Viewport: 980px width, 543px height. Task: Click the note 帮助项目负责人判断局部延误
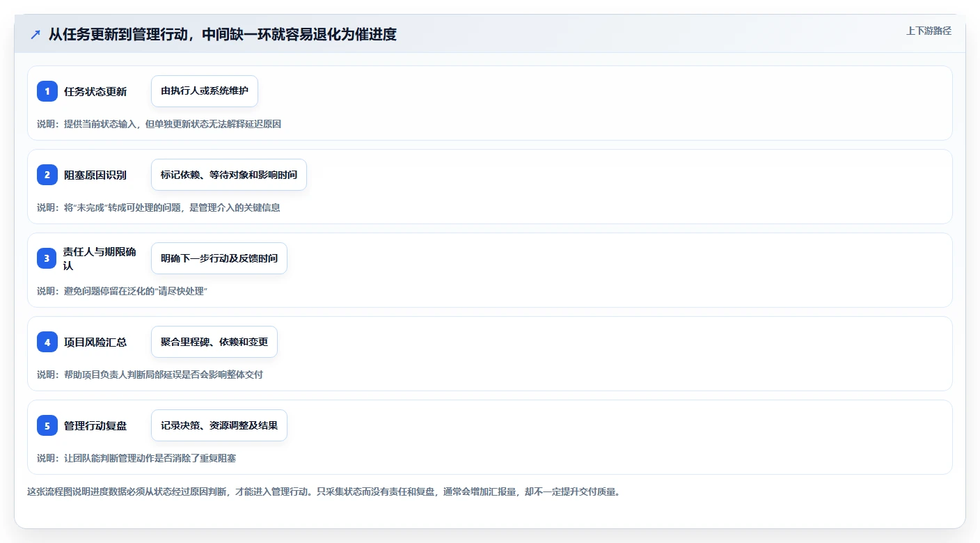pyautogui.click(x=150, y=375)
